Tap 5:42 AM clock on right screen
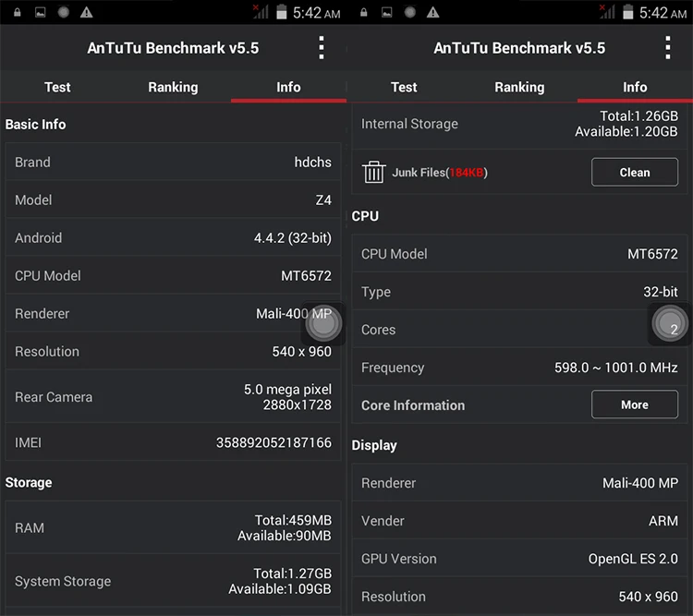Viewport: 693px width, 616px height. (663, 13)
